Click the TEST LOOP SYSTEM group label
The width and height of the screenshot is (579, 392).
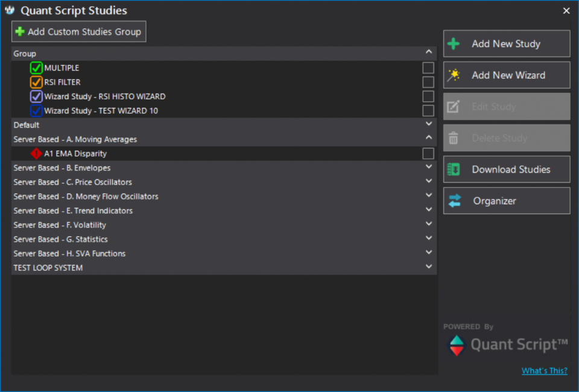pyautogui.click(x=48, y=268)
